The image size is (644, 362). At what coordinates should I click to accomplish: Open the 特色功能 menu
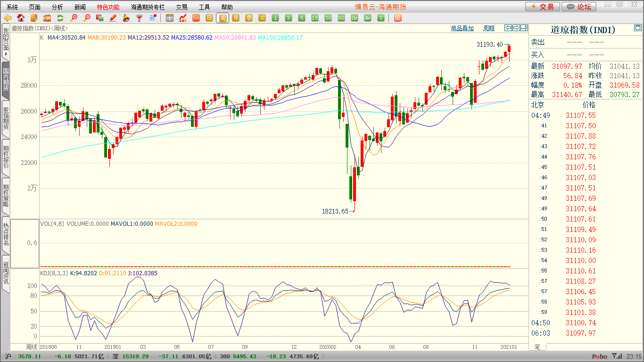tap(108, 7)
